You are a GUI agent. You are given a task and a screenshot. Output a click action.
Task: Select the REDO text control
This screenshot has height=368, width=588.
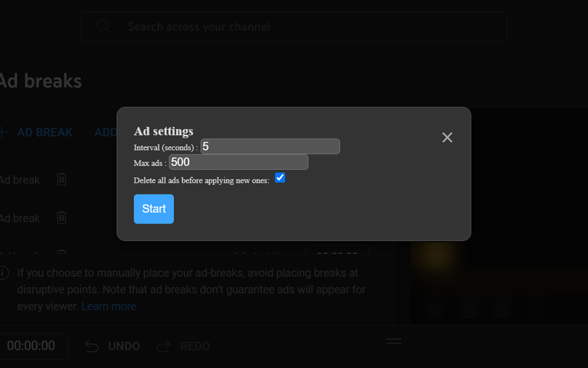[196, 346]
